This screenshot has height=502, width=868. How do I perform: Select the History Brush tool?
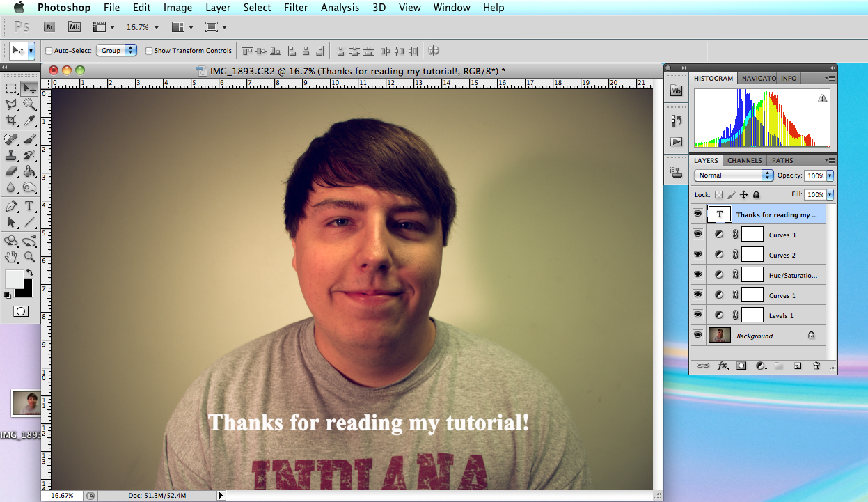[29, 155]
